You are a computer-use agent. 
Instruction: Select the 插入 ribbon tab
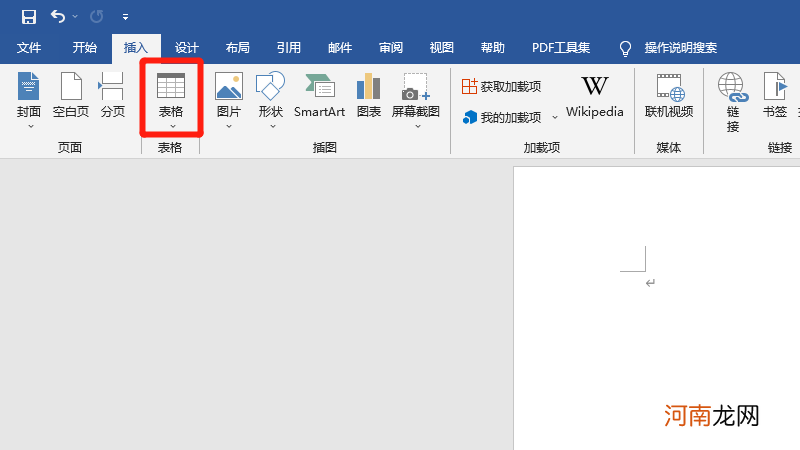pos(136,48)
